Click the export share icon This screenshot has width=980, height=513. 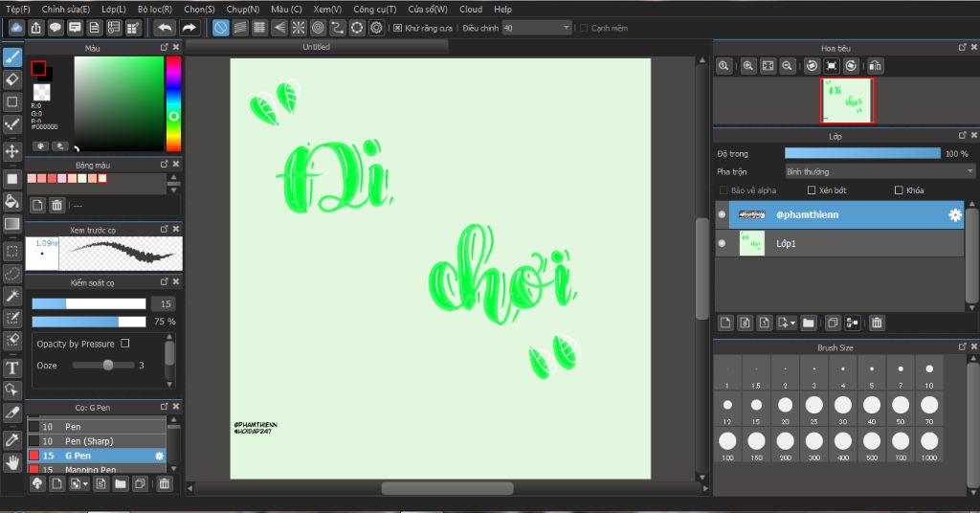click(x=36, y=28)
